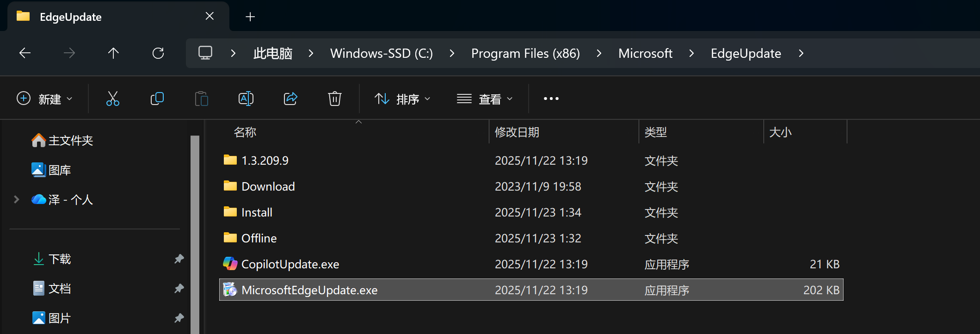Go up one directory level
The width and height of the screenshot is (980, 334).
point(113,53)
